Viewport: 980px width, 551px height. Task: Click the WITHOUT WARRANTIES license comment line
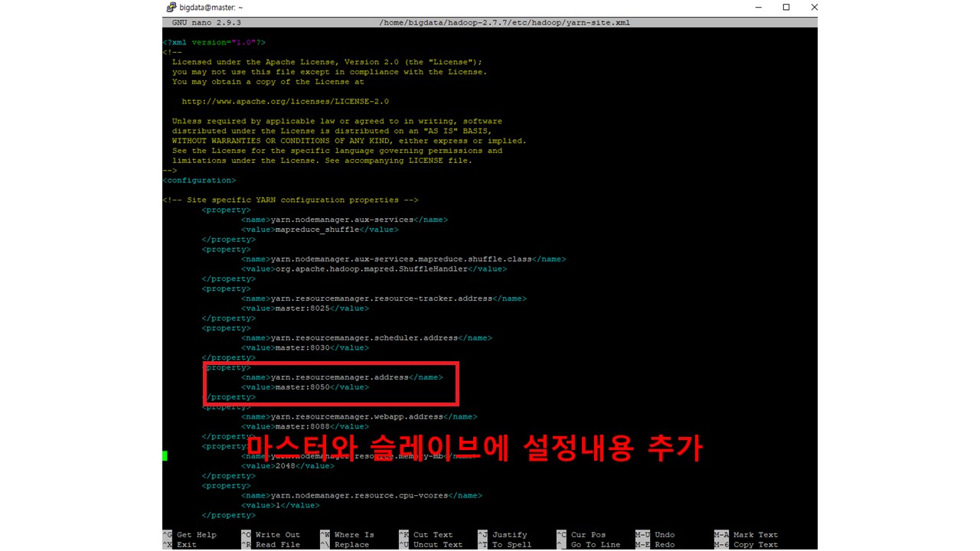pyautogui.click(x=349, y=141)
